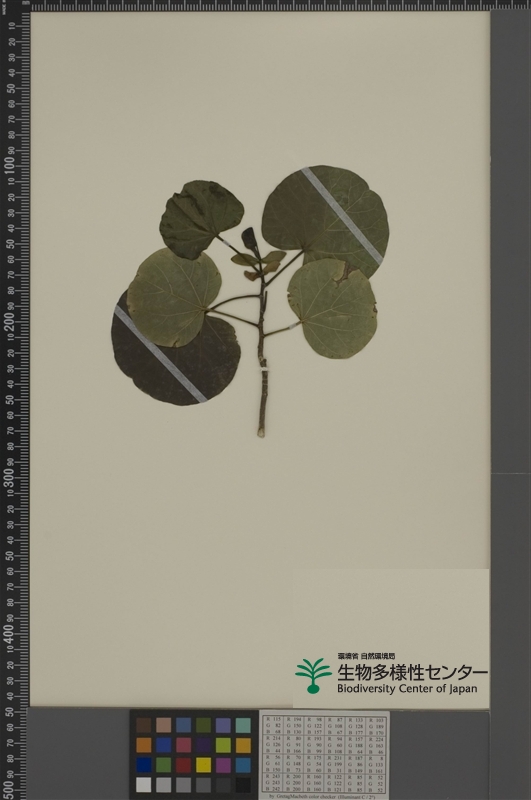Image resolution: width=531 pixels, height=800 pixels.
Task: Choose the pure red swatch
Action: 184,765
